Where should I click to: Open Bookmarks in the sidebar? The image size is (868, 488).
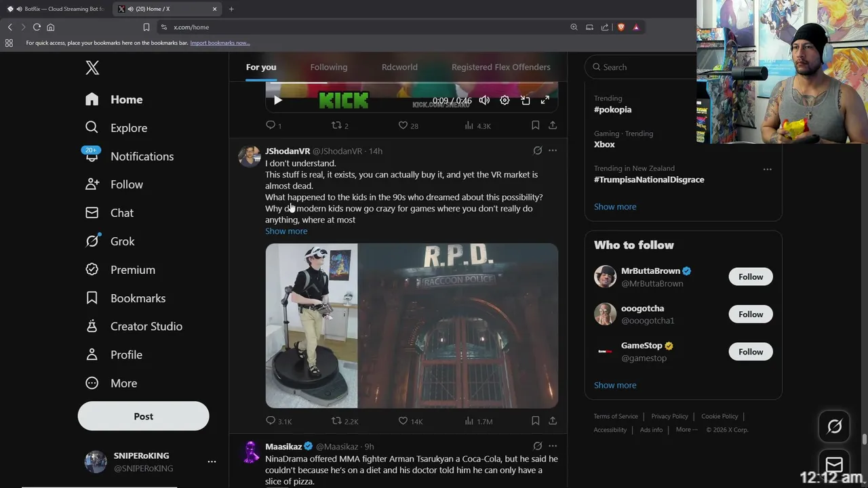coord(125,298)
